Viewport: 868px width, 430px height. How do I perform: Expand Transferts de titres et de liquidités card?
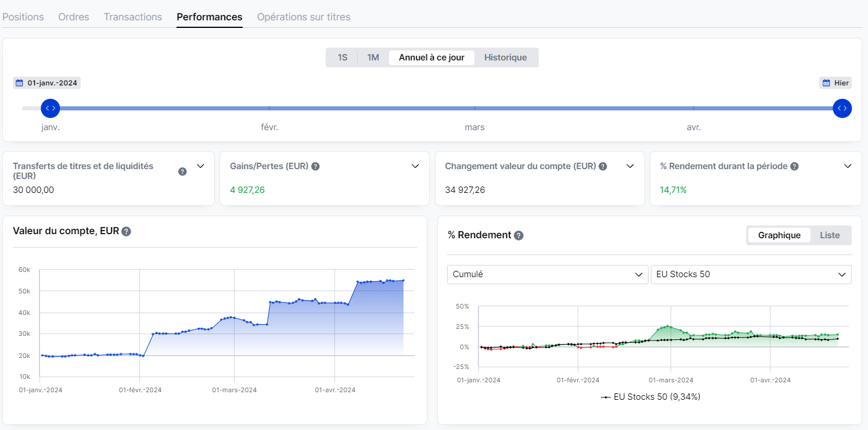(x=201, y=166)
